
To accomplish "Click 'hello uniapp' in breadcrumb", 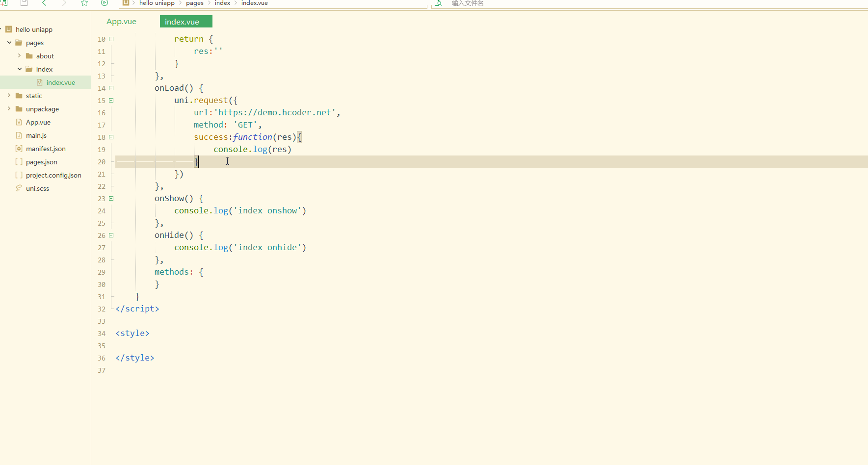I will (157, 3).
